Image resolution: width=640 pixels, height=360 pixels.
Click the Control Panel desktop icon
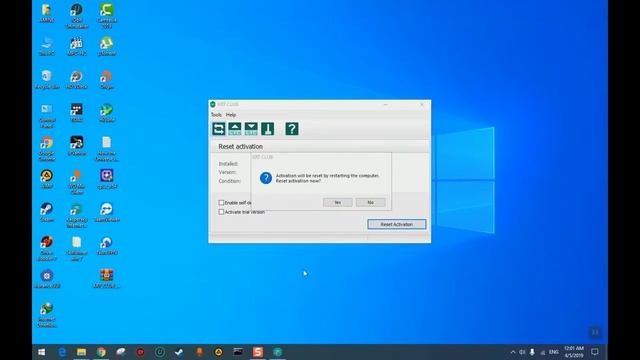[x=47, y=116]
